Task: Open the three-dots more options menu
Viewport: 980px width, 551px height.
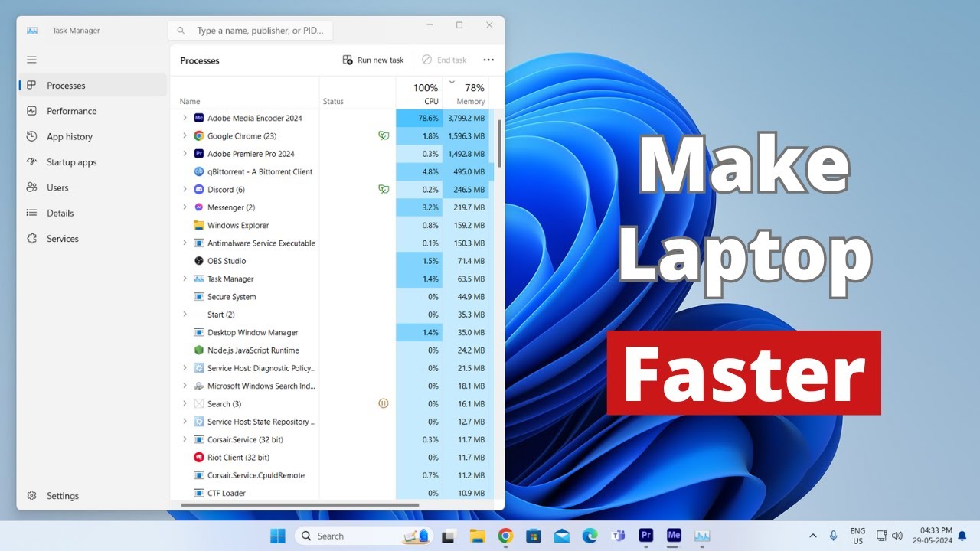Action: [x=488, y=60]
